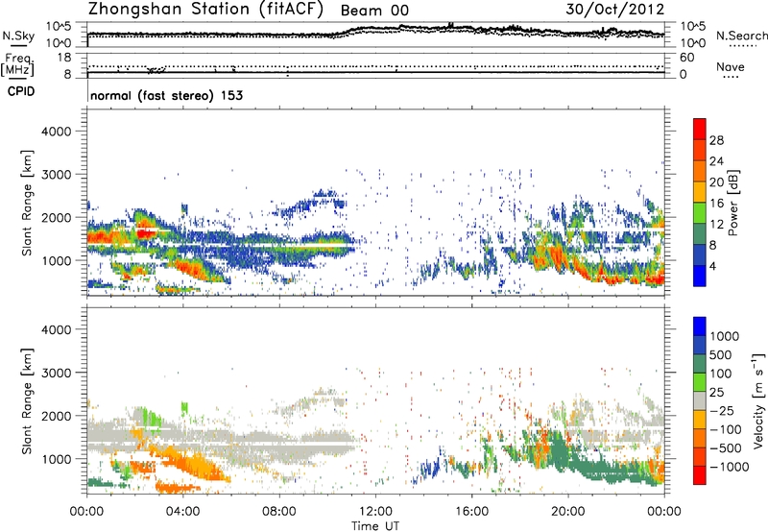Click the Nave legend label
This screenshot has height=532, width=768.
point(731,66)
